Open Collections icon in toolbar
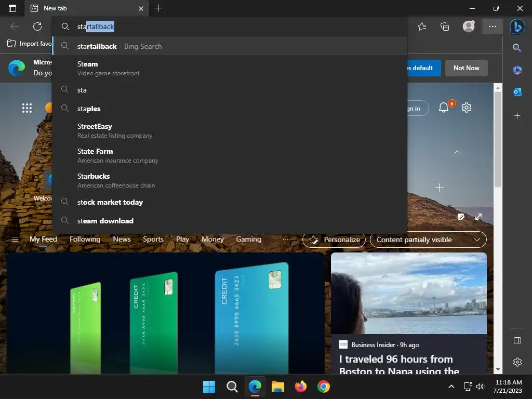Image resolution: width=532 pixels, height=399 pixels. point(445,26)
